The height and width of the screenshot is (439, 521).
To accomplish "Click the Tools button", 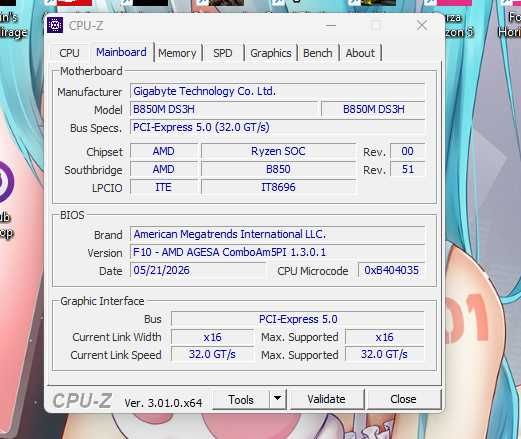I will coord(241,399).
